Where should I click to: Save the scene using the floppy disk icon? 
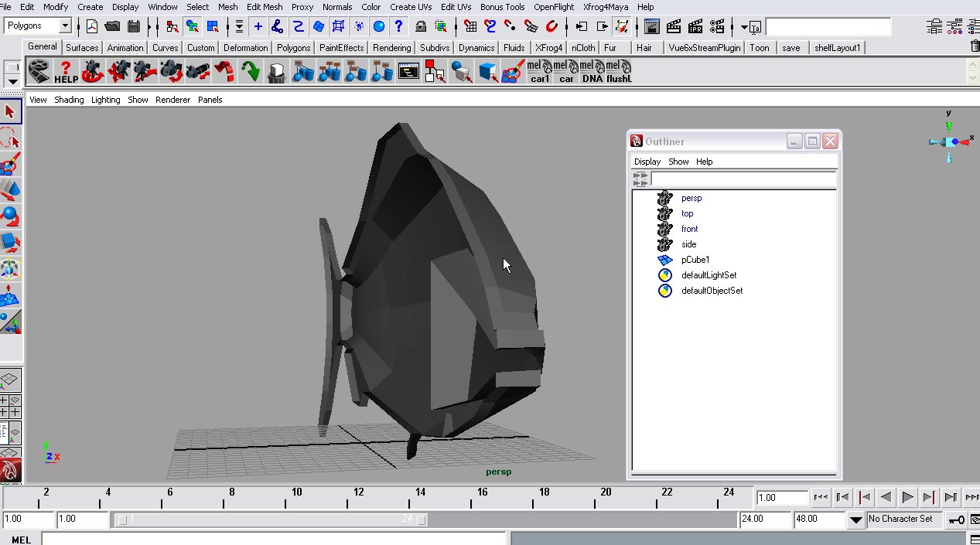click(134, 26)
